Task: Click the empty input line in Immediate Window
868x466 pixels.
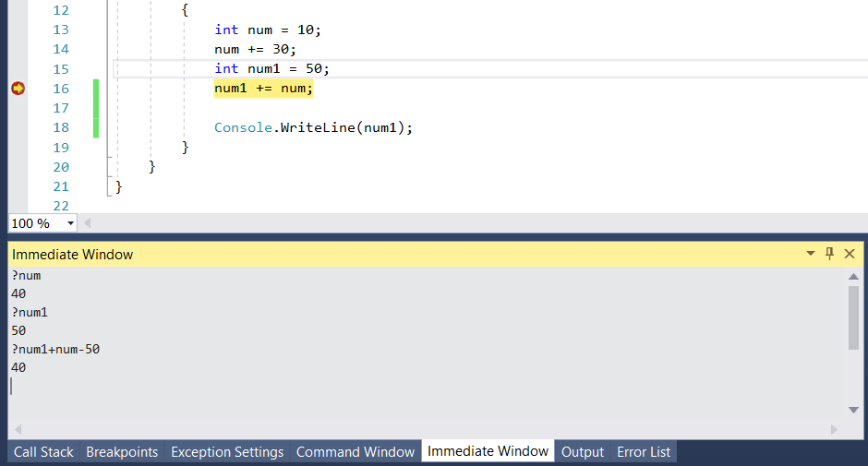Action: click(427, 387)
